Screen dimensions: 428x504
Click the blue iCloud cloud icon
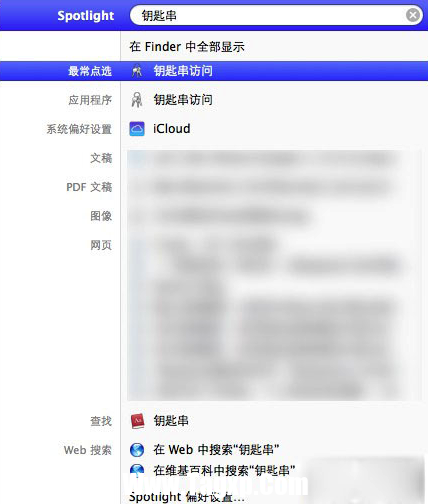coord(137,129)
